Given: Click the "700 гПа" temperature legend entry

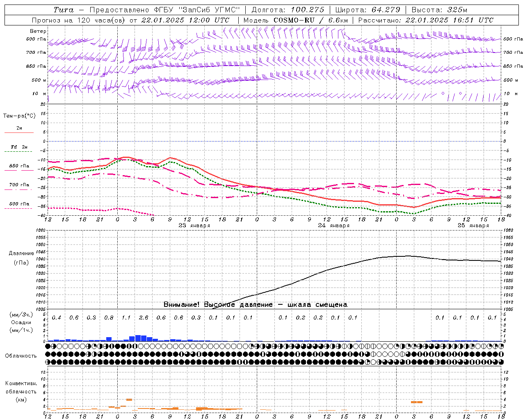Looking at the screenshot, I should coord(19,185).
